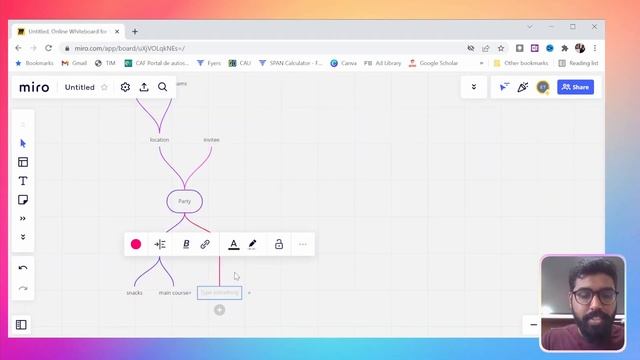Open the user avatar in Miro header
Viewport: 640px width, 360px height.
(x=543, y=87)
